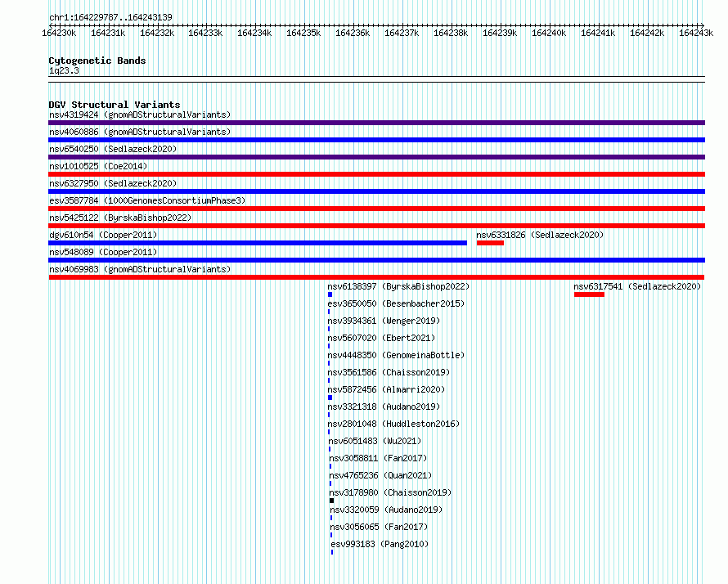Click nsv3320059 (Audano2019) label
Image resolution: width=728 pixels, height=584 pixels.
click(386, 510)
